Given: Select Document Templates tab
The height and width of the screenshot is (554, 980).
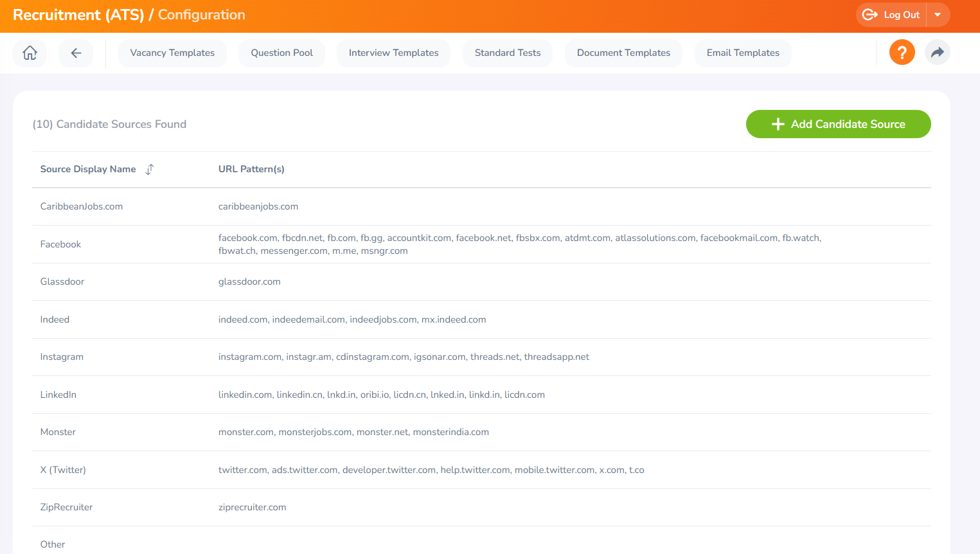Looking at the screenshot, I should [623, 53].
